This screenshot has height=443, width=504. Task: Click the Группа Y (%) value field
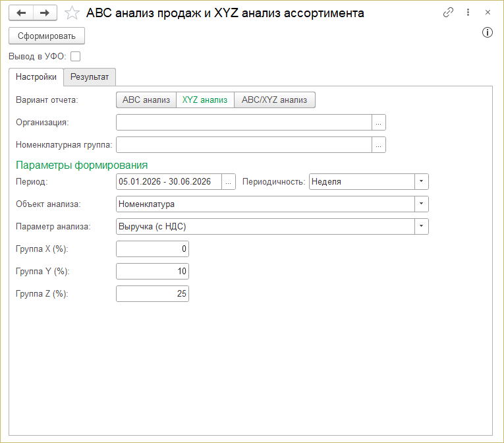pyautogui.click(x=152, y=271)
